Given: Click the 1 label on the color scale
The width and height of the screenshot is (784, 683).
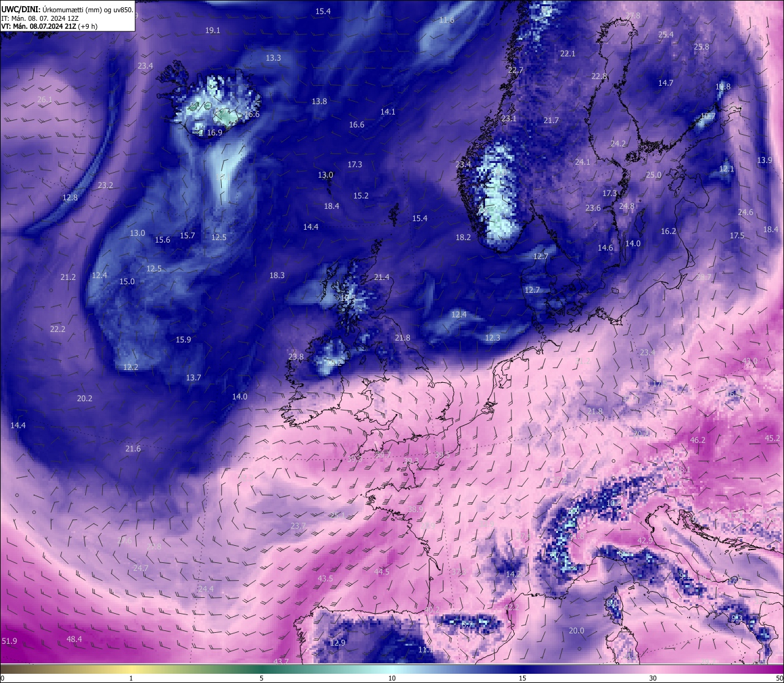Looking at the screenshot, I should click(131, 678).
